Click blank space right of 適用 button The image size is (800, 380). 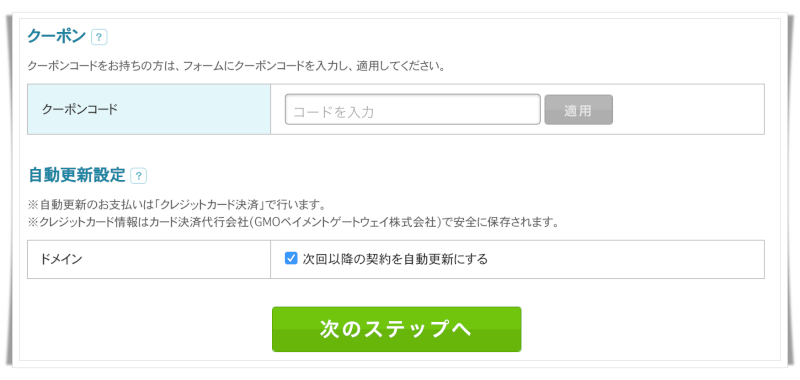688,110
